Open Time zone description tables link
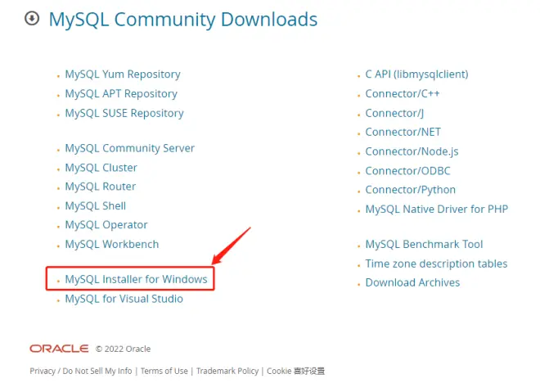540x392 pixels. (x=436, y=264)
